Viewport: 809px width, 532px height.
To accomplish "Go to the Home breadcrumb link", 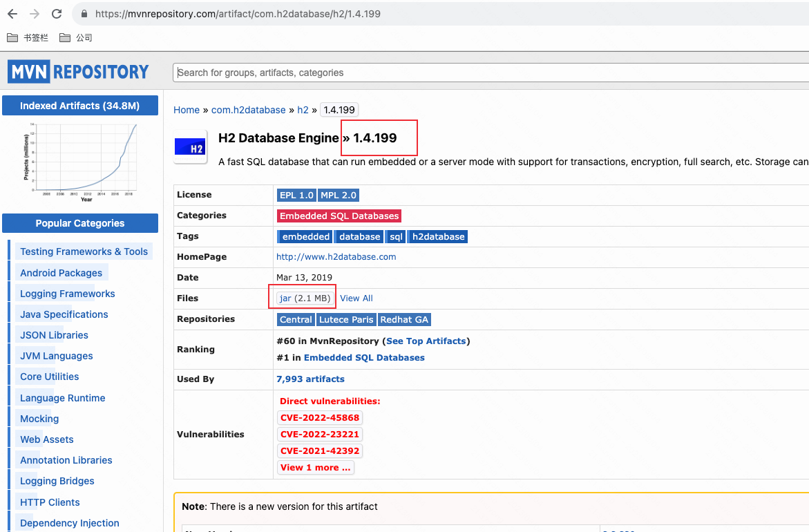I will 187,110.
